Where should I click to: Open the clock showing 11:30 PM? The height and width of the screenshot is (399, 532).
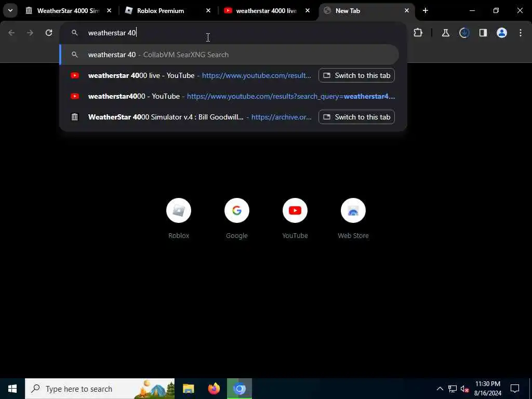[x=488, y=389]
